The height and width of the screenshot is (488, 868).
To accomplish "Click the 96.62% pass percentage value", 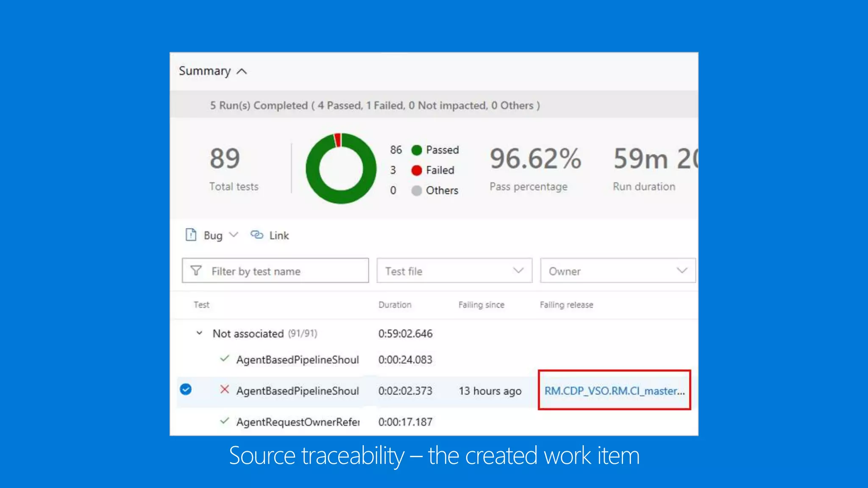I will tap(535, 158).
